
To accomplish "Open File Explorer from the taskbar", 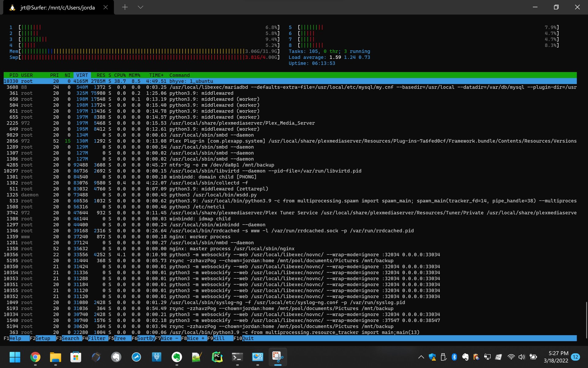I will [55, 357].
